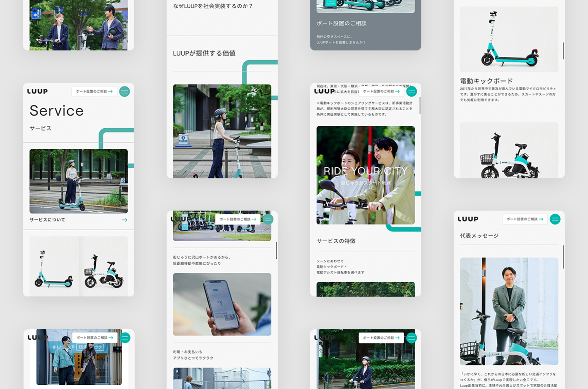Open hamburger menu on the helmeted cyclist card

411,338
